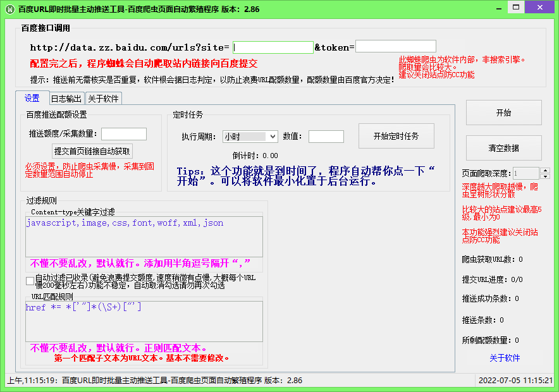Click status bar log message 上午,11:15:19
This screenshot has width=559, height=392.
[x=155, y=380]
